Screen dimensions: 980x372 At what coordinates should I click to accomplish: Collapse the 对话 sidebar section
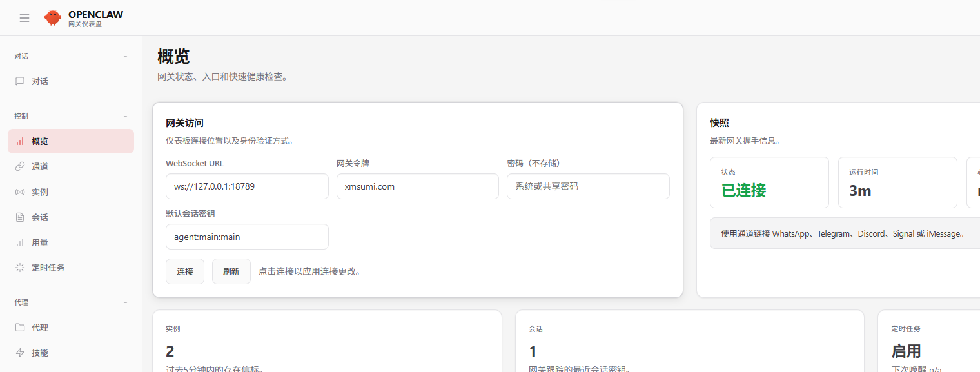pyautogui.click(x=125, y=57)
